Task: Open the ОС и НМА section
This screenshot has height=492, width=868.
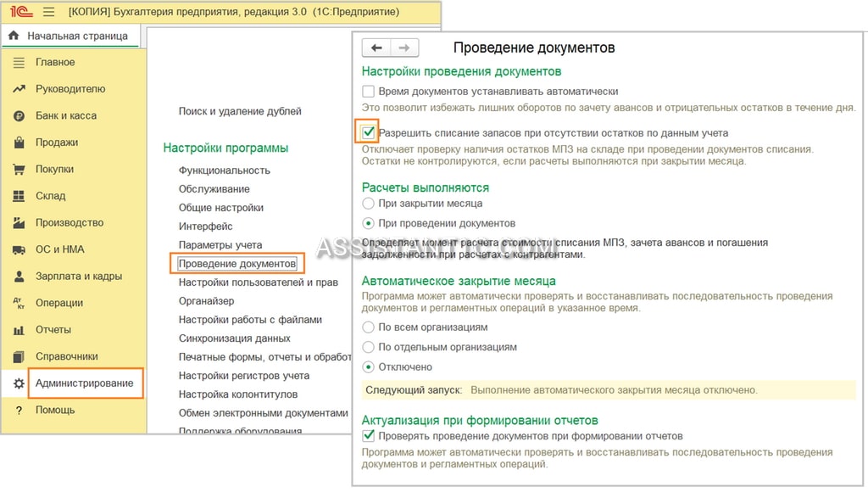Action: [x=60, y=249]
